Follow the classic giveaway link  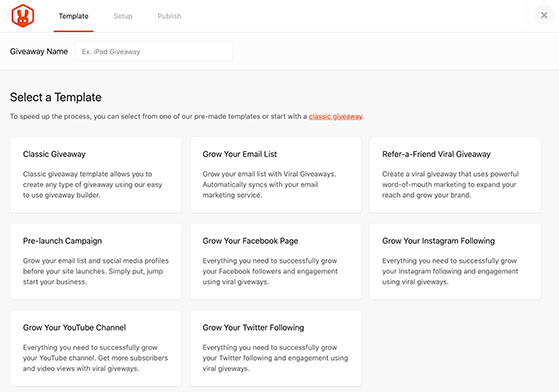point(335,117)
